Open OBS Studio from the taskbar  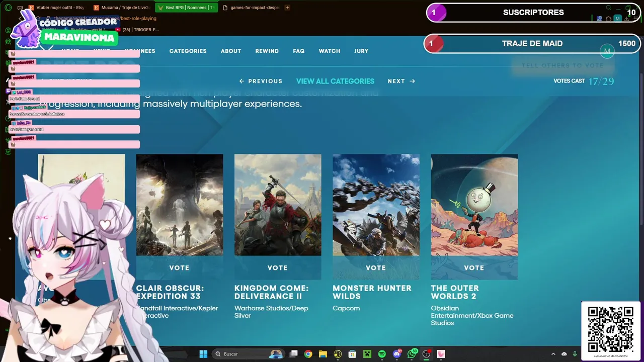point(427,354)
